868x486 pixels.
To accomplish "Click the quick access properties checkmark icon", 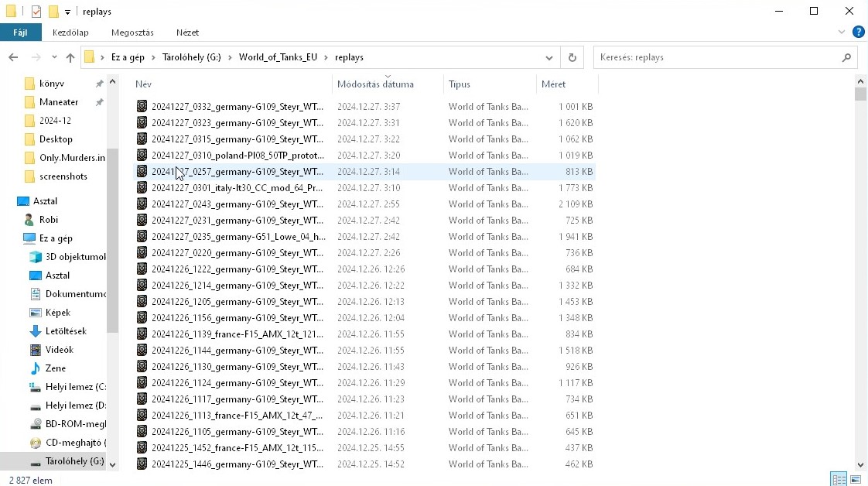I will [x=36, y=12].
